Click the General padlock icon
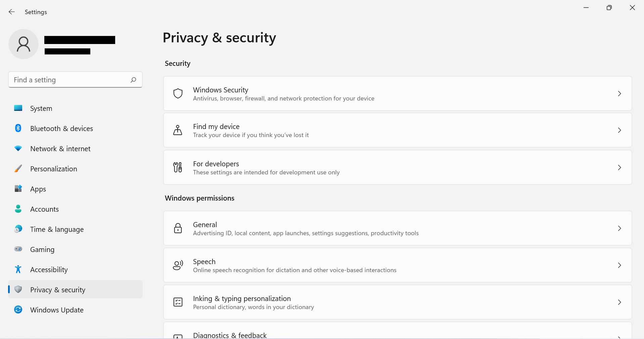This screenshot has height=339, width=644. click(178, 228)
